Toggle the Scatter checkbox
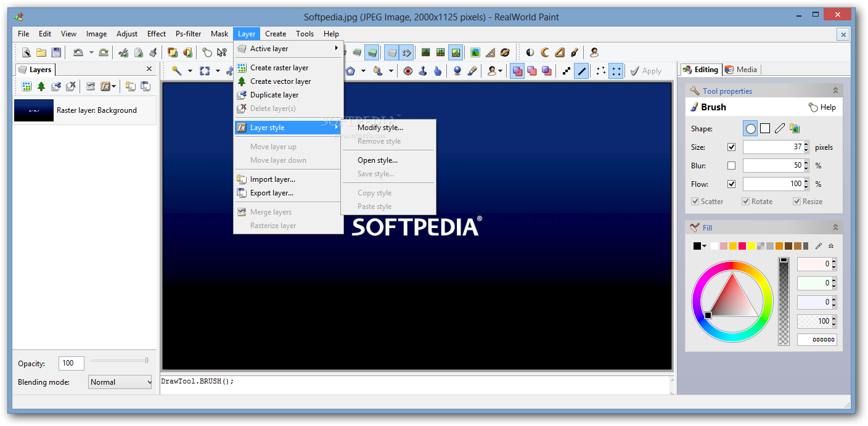The width and height of the screenshot is (868, 426). coord(695,202)
